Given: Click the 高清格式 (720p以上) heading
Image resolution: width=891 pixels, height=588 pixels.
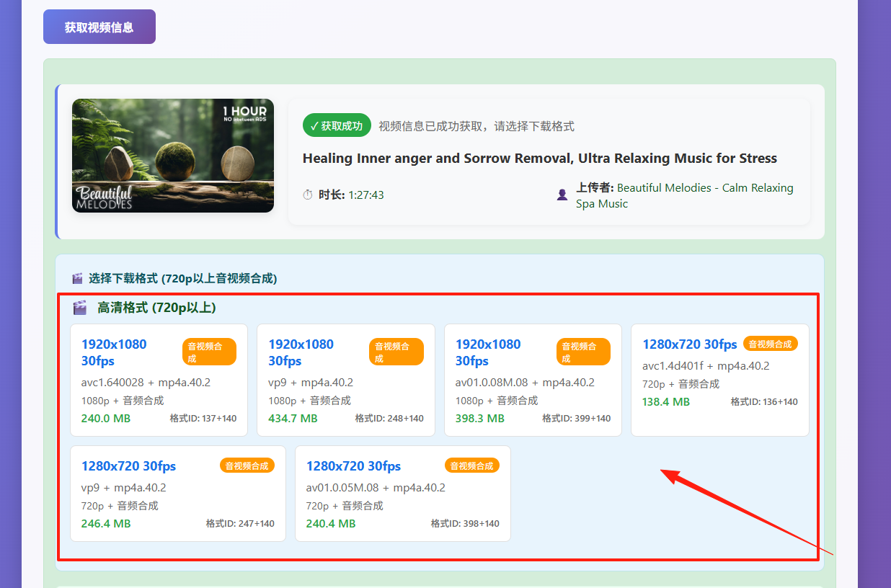Looking at the screenshot, I should pyautogui.click(x=156, y=308).
